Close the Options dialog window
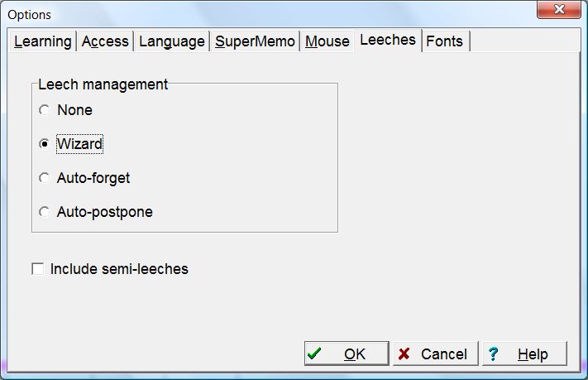 [x=559, y=11]
